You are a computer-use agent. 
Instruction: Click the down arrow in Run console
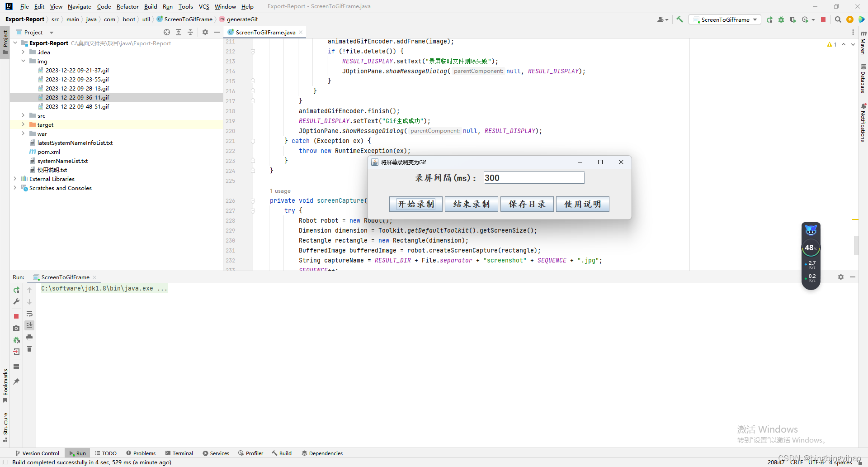(x=29, y=302)
